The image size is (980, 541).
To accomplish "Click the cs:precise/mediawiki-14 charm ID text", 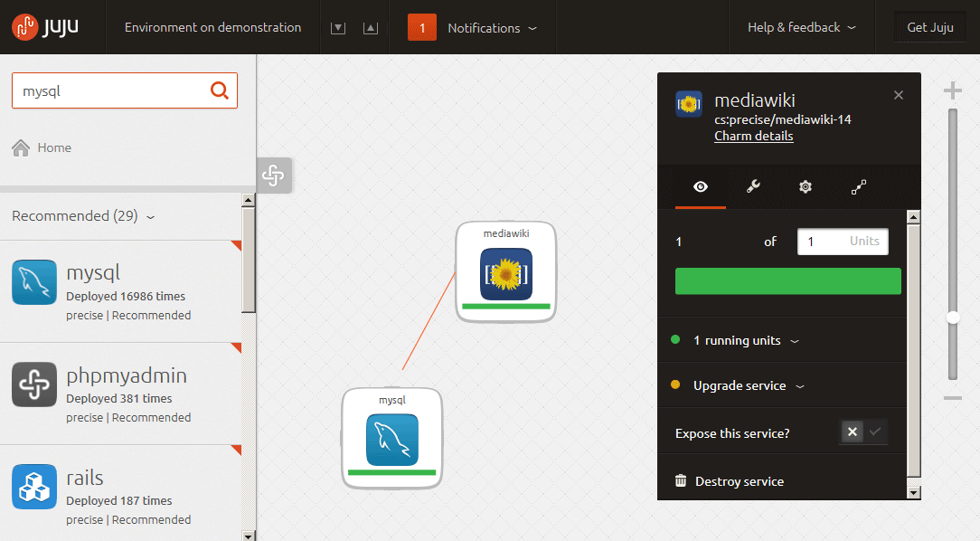I will (x=783, y=119).
